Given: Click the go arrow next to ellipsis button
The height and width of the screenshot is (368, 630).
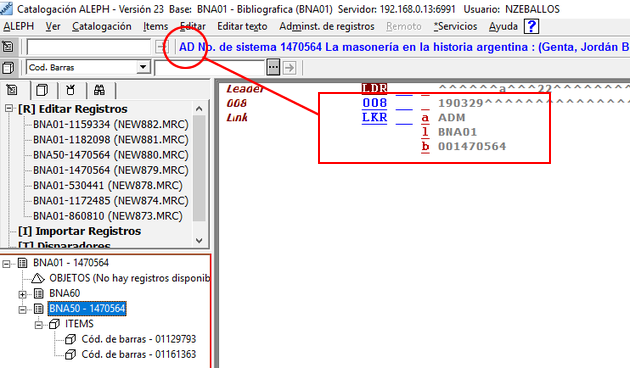Looking at the screenshot, I should pos(289,67).
